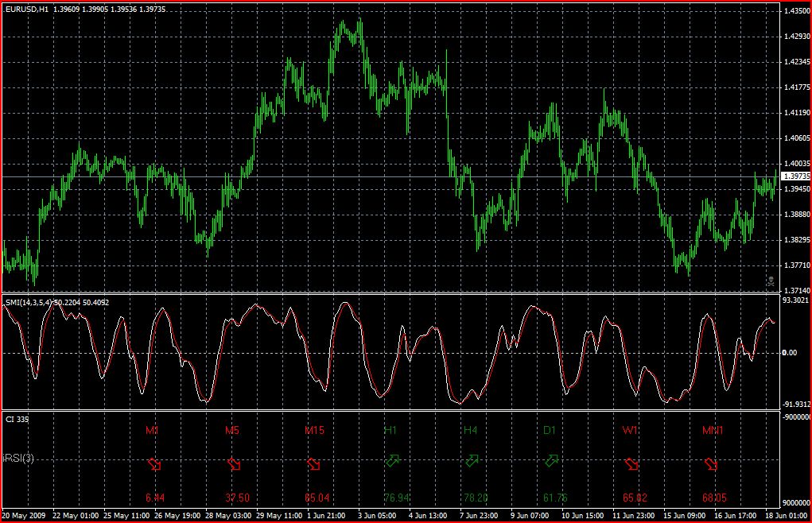Click the red down arrow under M15
Viewport: 812px width, 523px height.
point(314,464)
